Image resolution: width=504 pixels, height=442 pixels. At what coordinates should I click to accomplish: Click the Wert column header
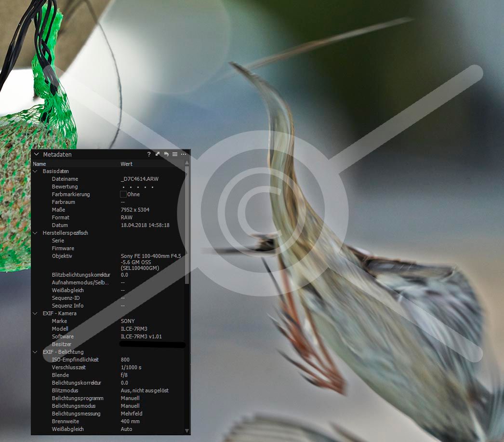[x=126, y=164]
